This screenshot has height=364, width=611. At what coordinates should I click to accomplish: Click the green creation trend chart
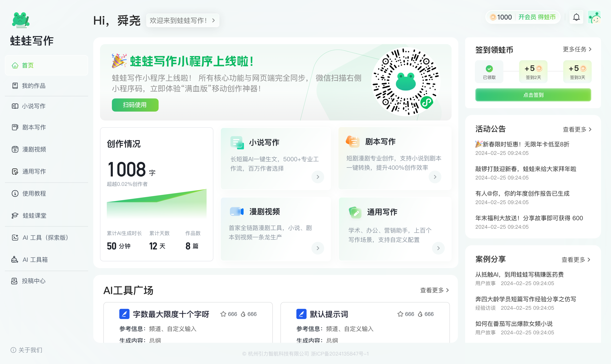point(157,204)
